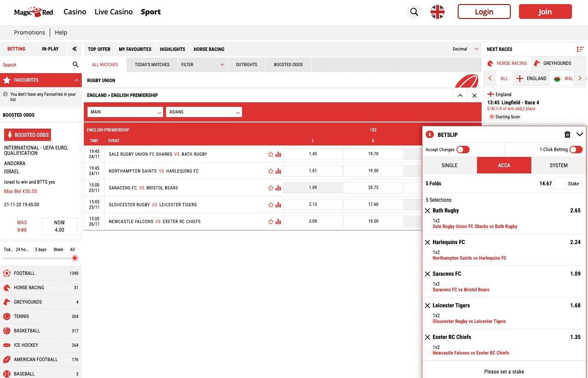Screen dimensions: 588x378
Task: Sort the Next Races list
Action: [x=580, y=49]
